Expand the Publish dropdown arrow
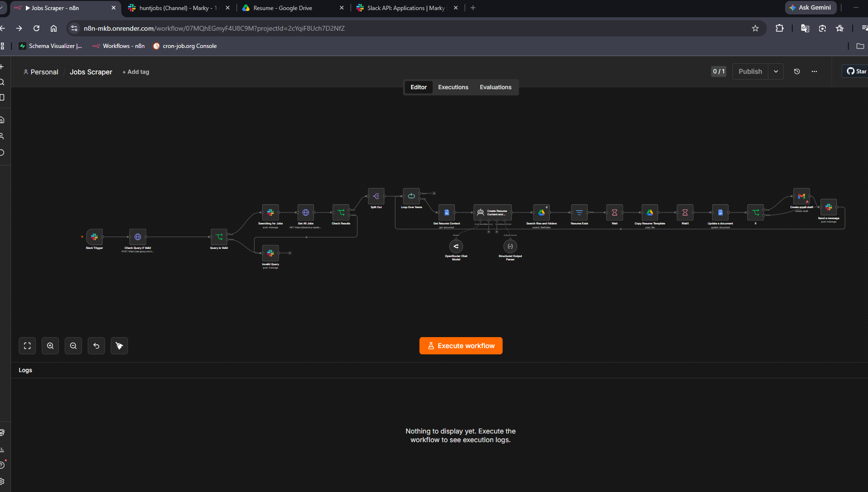 click(776, 71)
